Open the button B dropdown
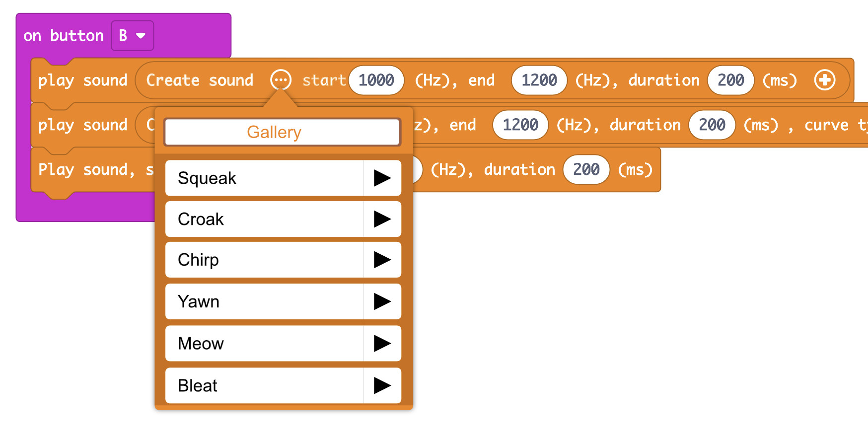Image resolution: width=868 pixels, height=444 pixels. [x=132, y=35]
